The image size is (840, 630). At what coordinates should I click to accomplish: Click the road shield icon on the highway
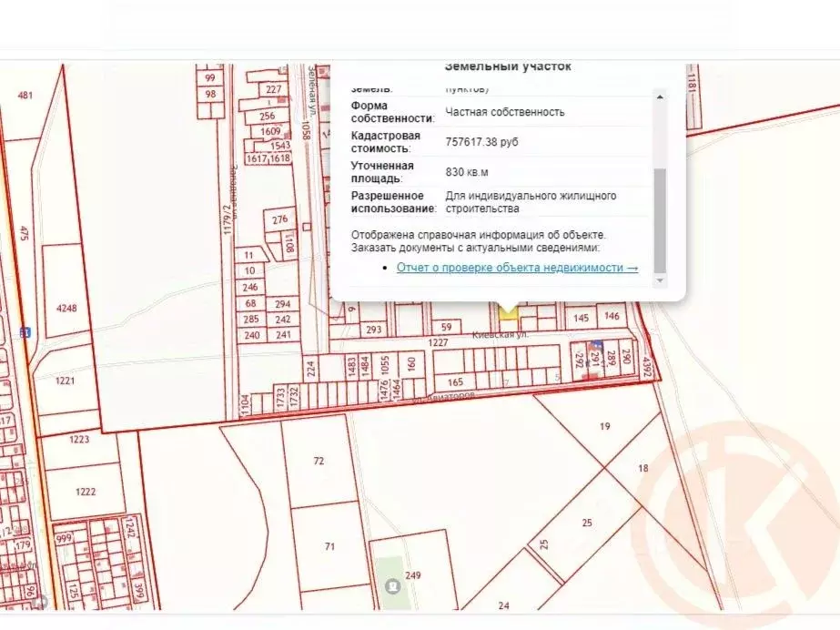pos(25,332)
